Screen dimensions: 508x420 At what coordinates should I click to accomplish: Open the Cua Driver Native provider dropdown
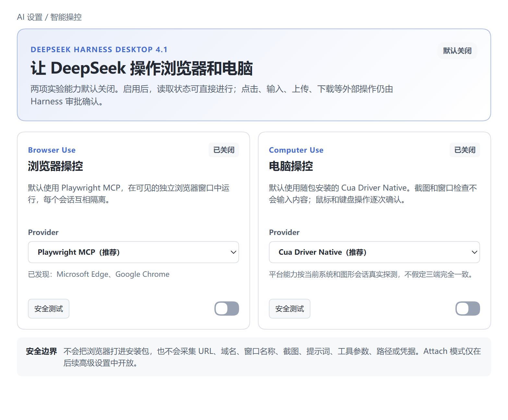coord(374,252)
